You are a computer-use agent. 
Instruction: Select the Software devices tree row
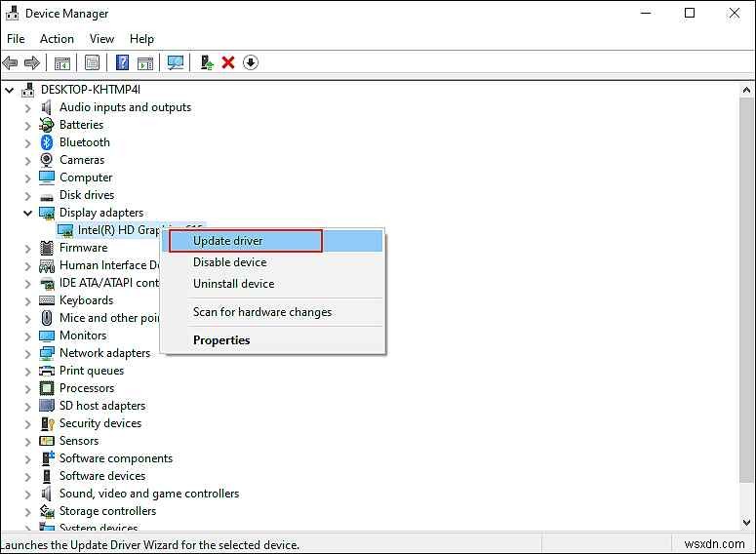click(x=102, y=476)
